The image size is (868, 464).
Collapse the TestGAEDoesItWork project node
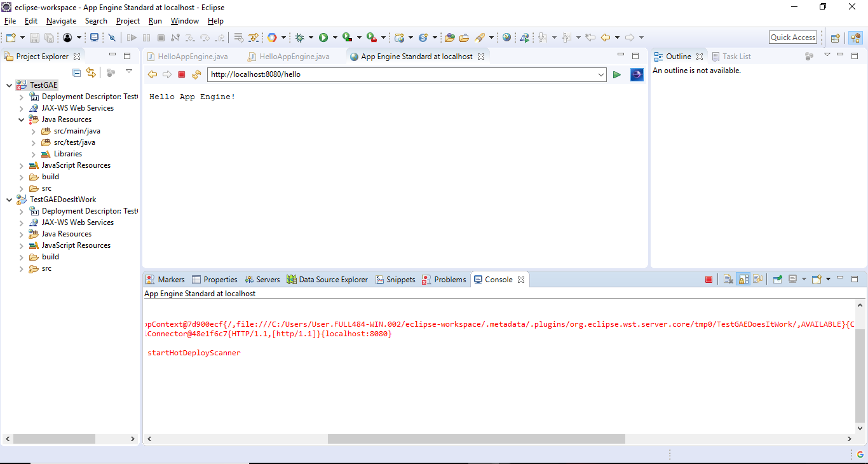(9, 200)
